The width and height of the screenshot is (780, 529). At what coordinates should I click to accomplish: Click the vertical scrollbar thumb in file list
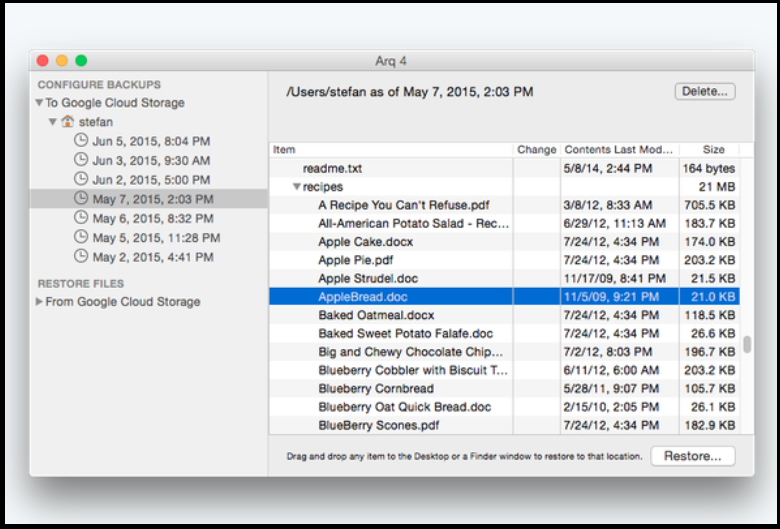(x=746, y=345)
